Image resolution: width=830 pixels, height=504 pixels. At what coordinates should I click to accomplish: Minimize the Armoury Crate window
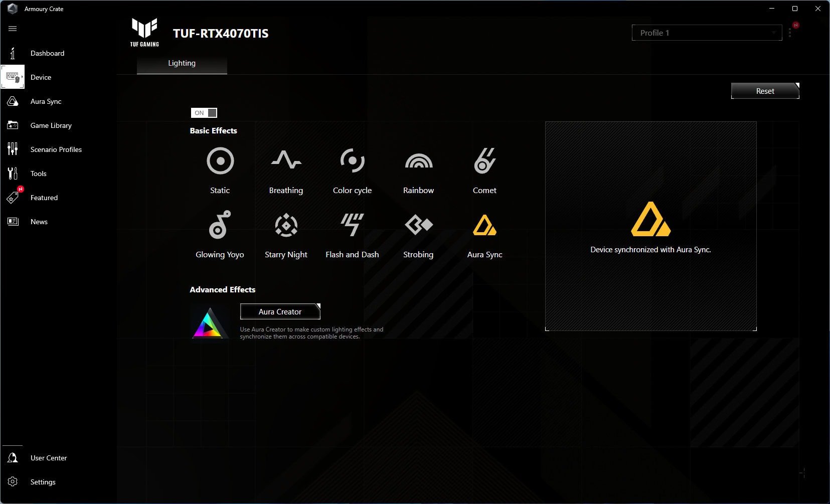click(772, 9)
